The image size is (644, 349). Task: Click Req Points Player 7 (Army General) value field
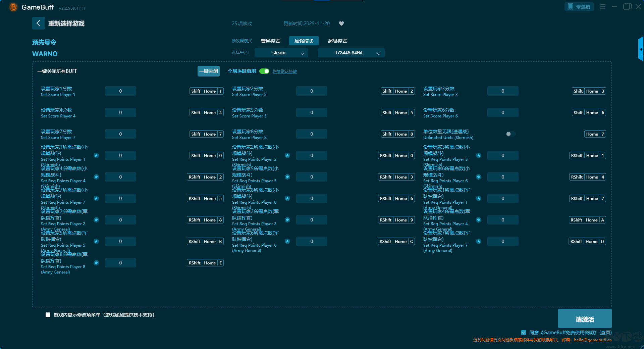pos(503,241)
